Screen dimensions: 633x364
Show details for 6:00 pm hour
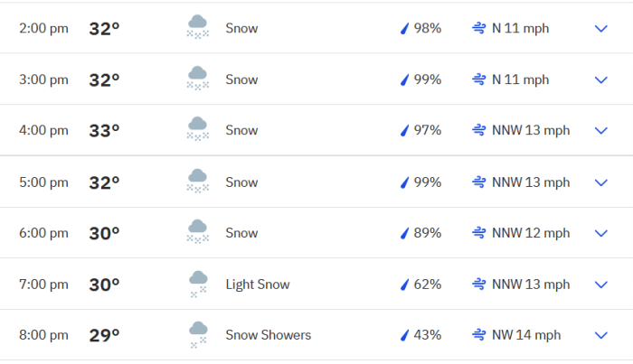601,233
